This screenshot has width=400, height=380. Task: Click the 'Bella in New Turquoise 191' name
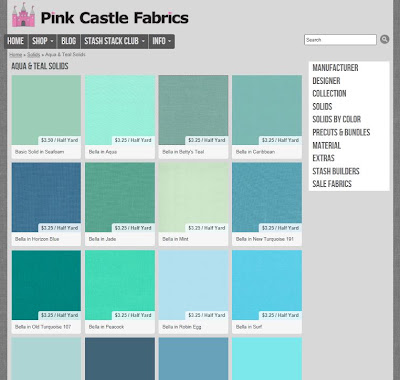click(265, 239)
